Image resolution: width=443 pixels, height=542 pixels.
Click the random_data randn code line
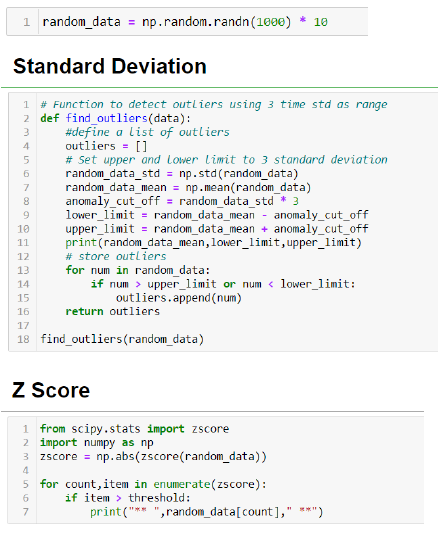[x=185, y=22]
